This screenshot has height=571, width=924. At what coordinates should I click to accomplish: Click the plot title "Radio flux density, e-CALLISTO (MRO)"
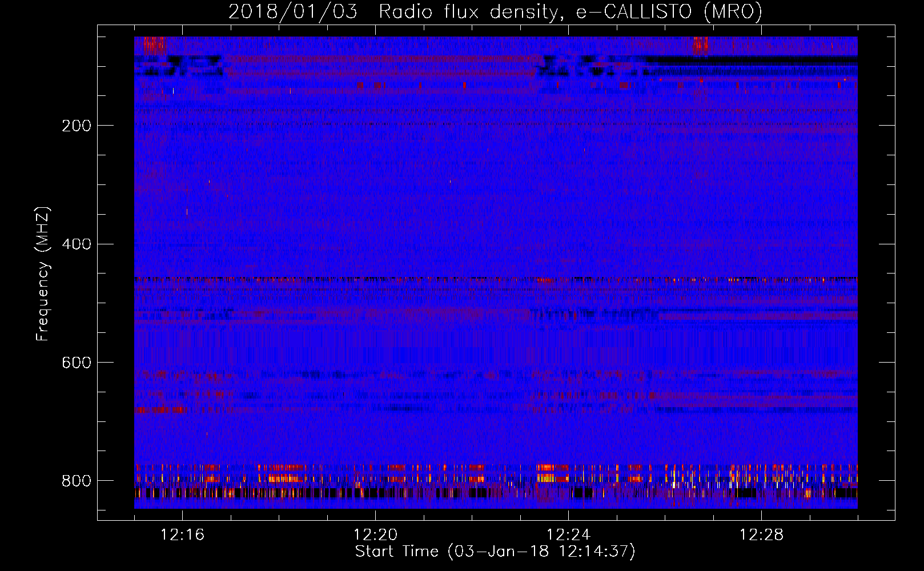click(571, 12)
